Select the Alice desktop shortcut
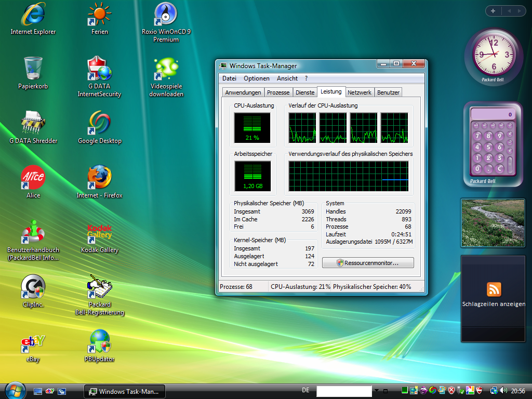Screen dimensions: 532x399 pos(33,182)
